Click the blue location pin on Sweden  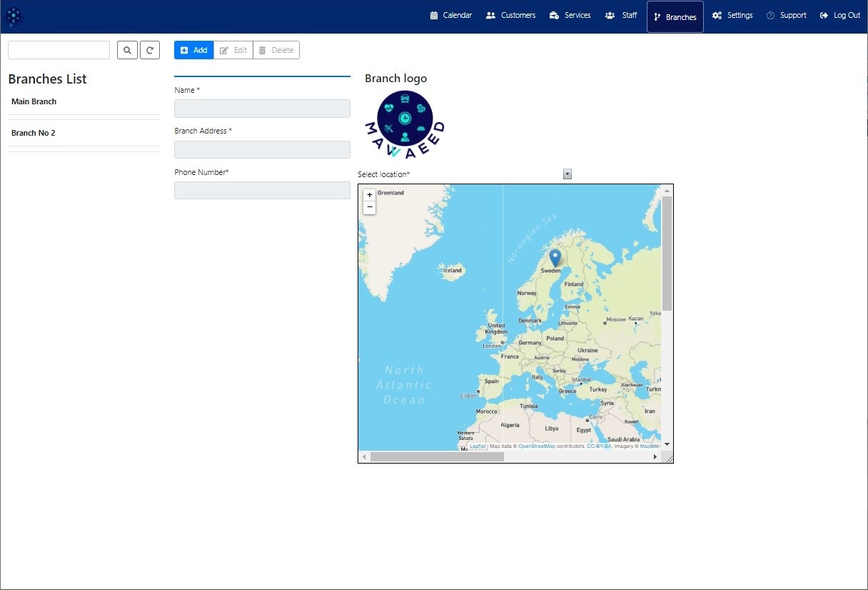click(555, 257)
